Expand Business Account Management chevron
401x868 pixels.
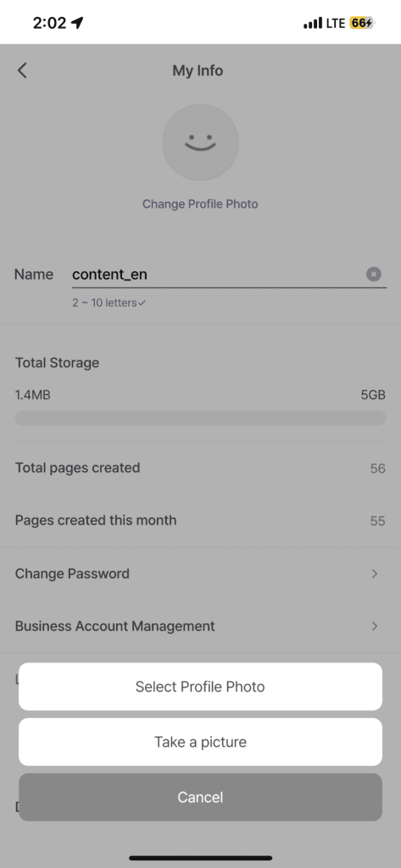(375, 626)
